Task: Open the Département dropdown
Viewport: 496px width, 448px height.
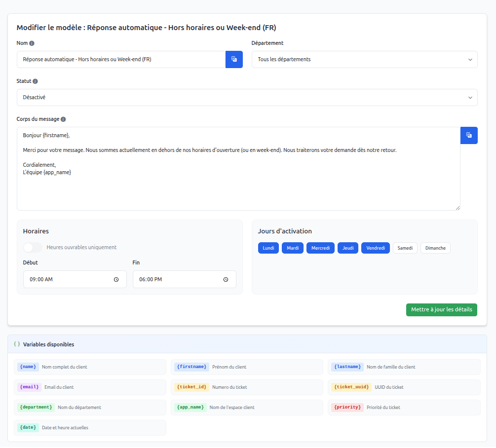Action: [364, 59]
